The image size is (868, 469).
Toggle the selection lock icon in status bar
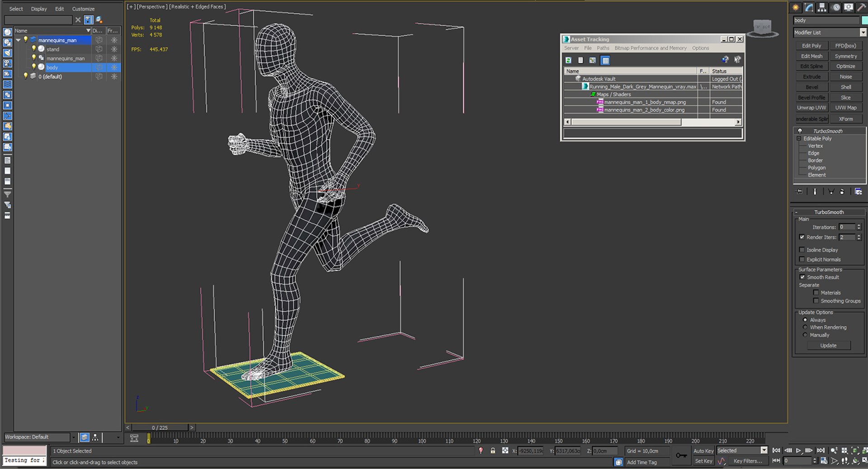coord(493,450)
